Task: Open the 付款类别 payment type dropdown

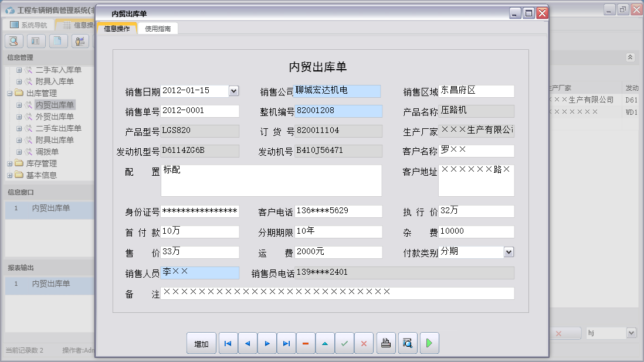Action: coord(508,252)
